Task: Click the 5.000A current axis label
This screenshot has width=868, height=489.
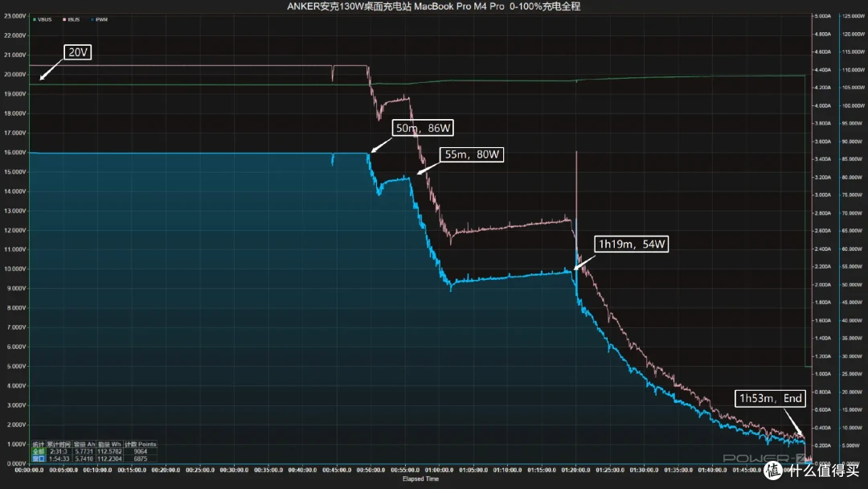Action: pos(822,16)
